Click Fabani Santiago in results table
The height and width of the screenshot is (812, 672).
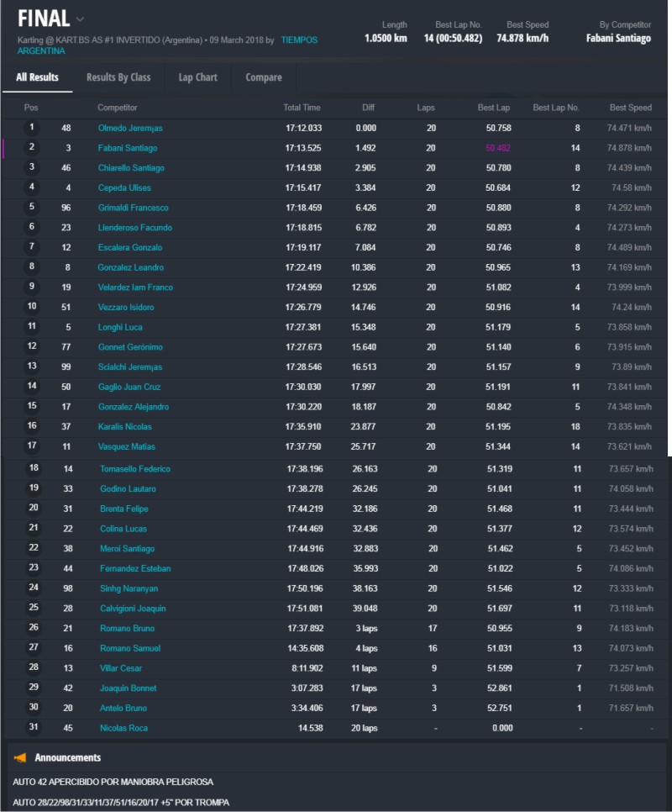(128, 148)
